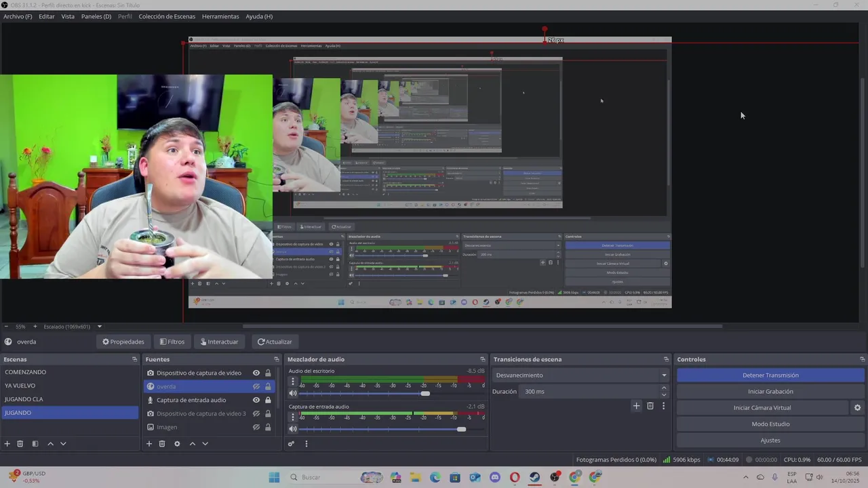868x488 pixels.
Task: Decrease transition duration with the down arrow
Action: tap(664, 394)
